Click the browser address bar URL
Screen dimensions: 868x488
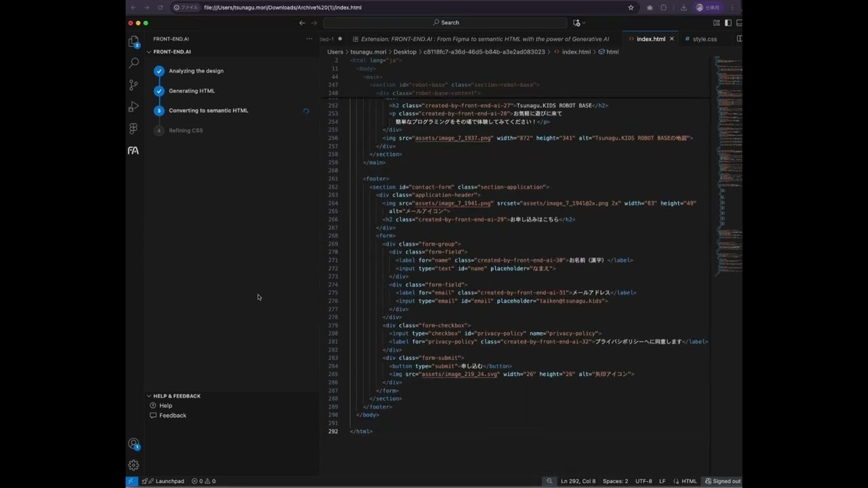(283, 7)
